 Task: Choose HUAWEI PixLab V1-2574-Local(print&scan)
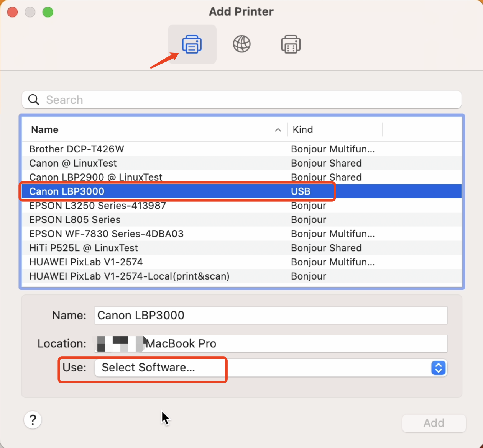[129, 276]
